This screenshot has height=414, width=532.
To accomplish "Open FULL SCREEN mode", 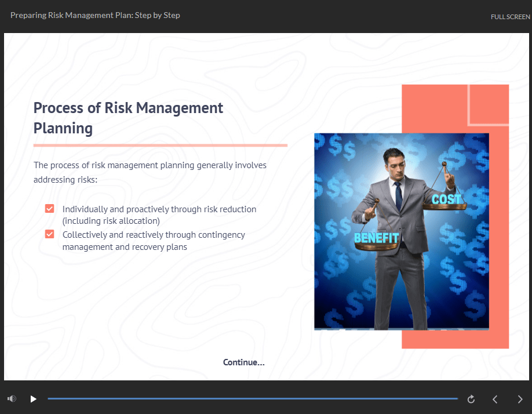I will [x=510, y=17].
